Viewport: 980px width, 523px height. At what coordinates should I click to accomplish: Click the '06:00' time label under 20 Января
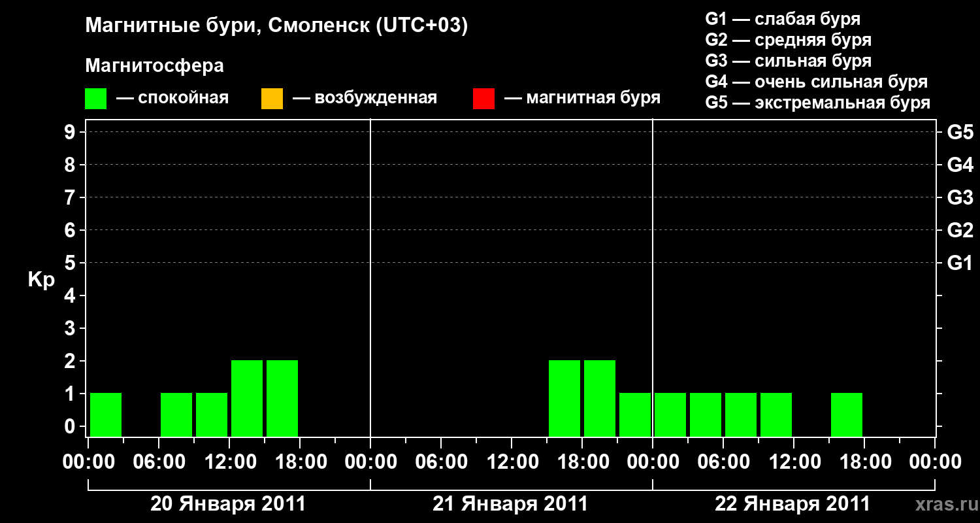click(x=159, y=462)
